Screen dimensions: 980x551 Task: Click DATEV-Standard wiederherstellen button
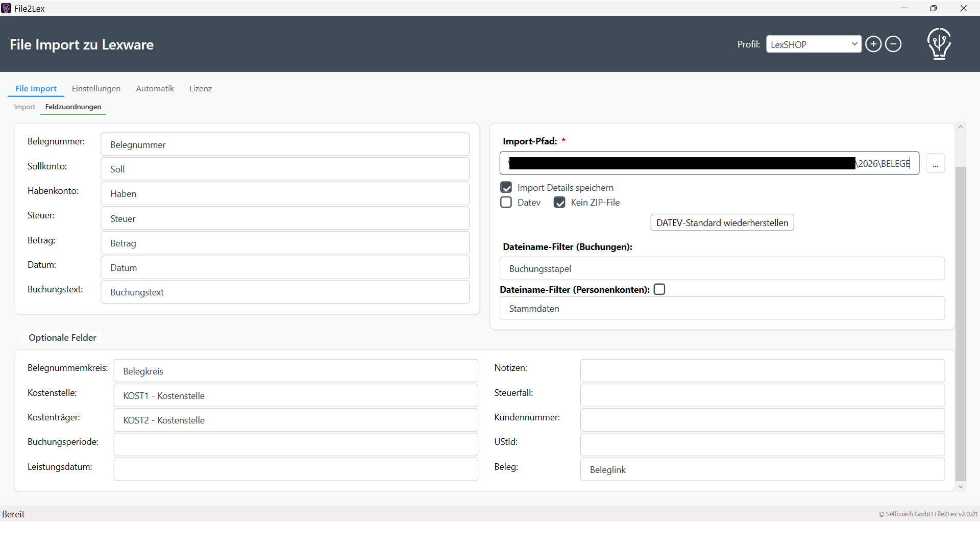[722, 223]
